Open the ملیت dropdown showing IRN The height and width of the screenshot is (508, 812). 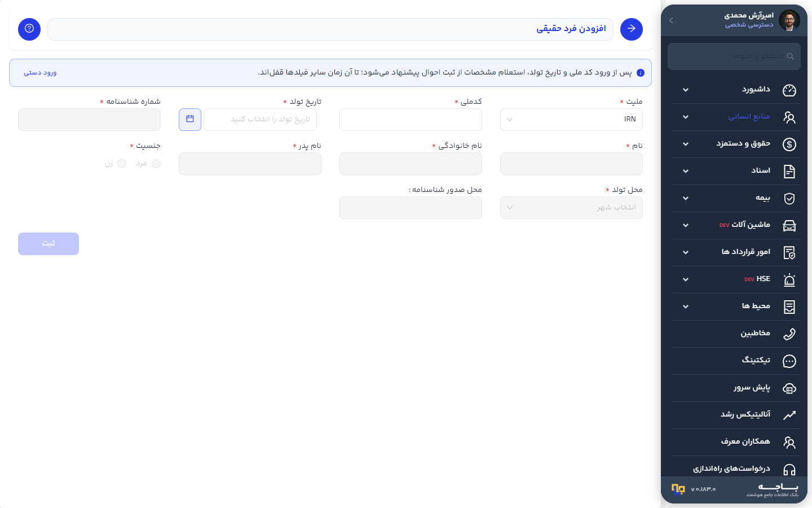571,120
